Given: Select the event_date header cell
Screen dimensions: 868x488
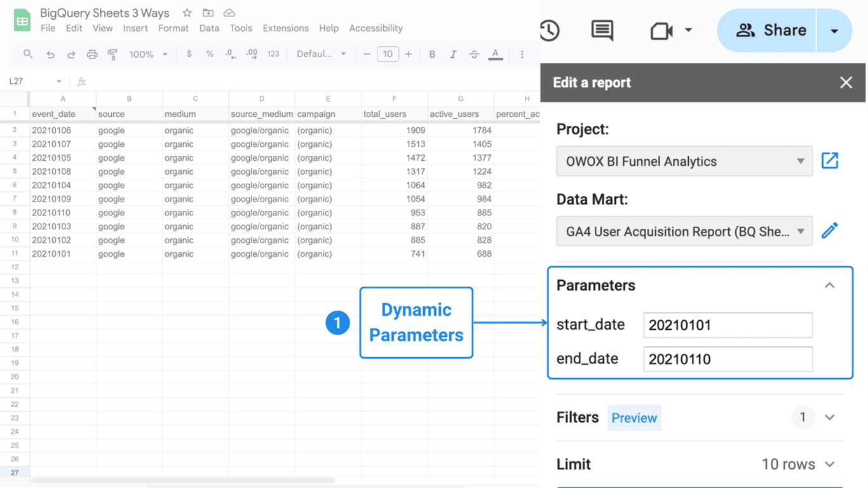Looking at the screenshot, I should click(63, 114).
